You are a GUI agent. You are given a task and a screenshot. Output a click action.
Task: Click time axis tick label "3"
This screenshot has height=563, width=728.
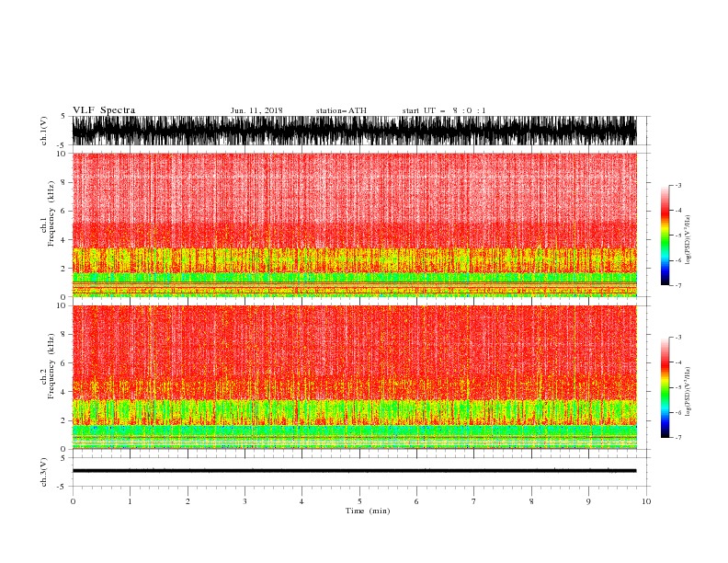click(x=245, y=501)
